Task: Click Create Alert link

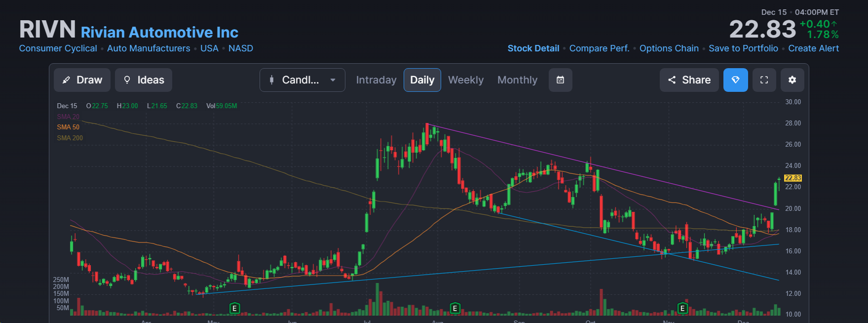Action: (x=814, y=48)
